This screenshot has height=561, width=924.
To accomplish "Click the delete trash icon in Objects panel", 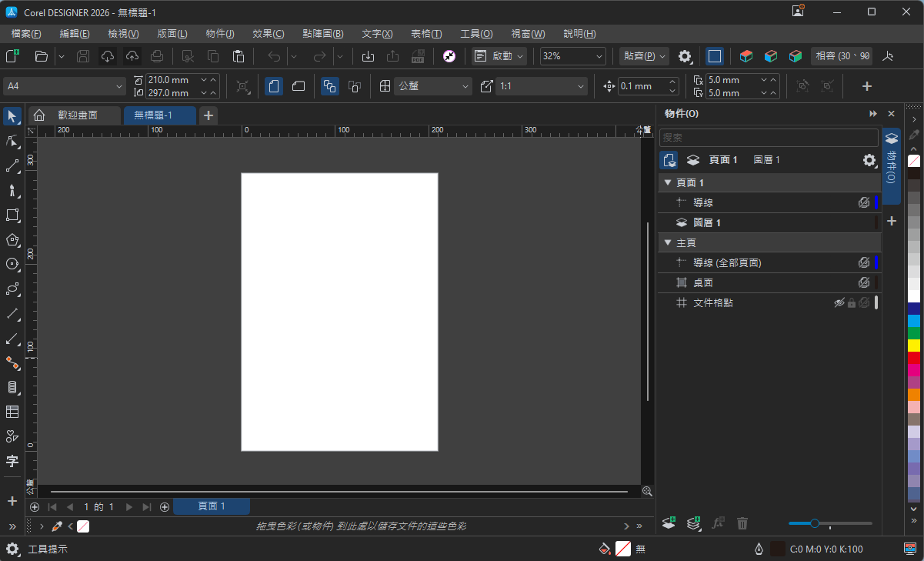I will [x=742, y=523].
